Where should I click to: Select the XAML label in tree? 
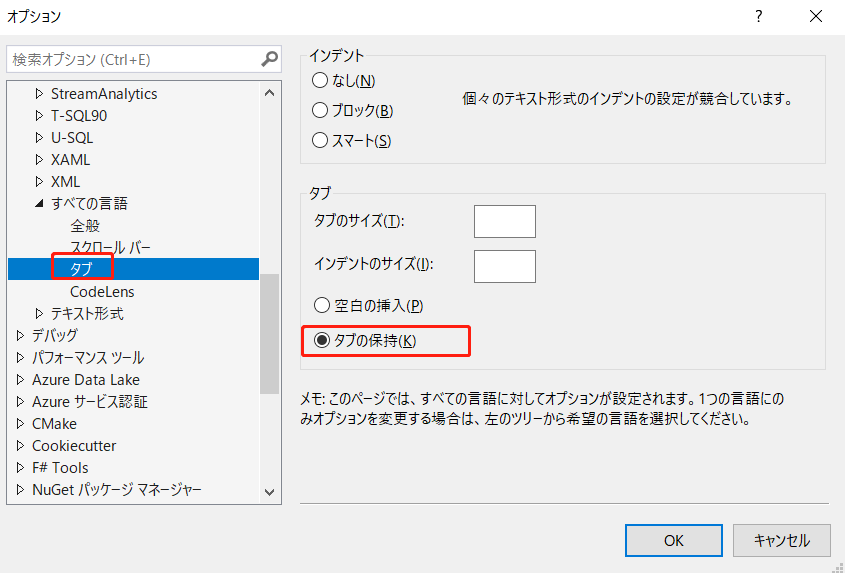point(70,160)
